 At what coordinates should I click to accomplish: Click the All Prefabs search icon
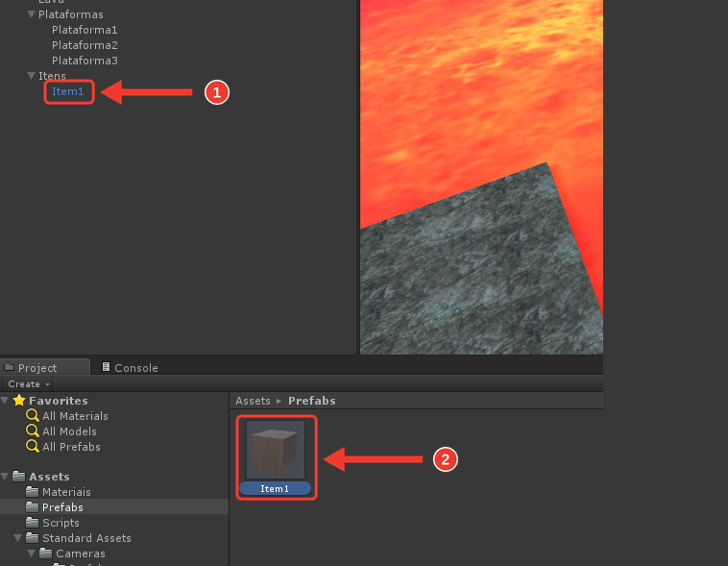[33, 446]
